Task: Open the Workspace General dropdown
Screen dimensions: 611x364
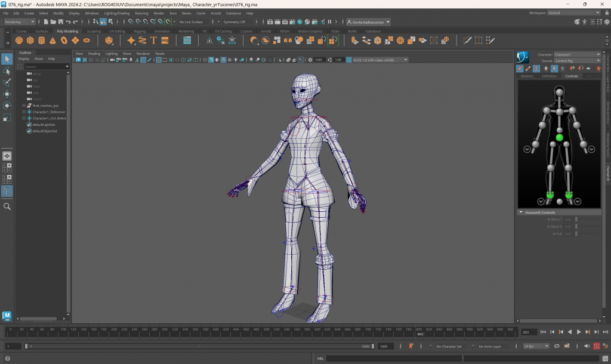Action: pyautogui.click(x=573, y=13)
